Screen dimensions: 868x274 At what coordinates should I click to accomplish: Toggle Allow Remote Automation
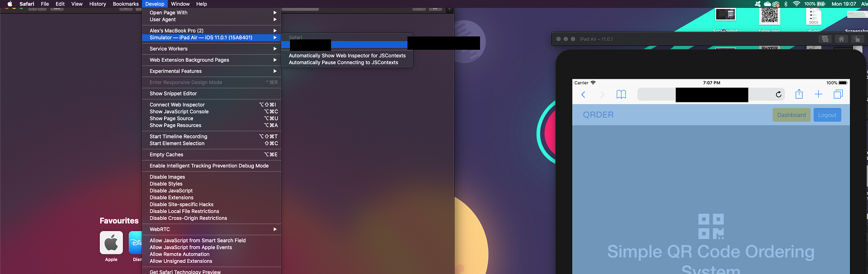pyautogui.click(x=211, y=254)
